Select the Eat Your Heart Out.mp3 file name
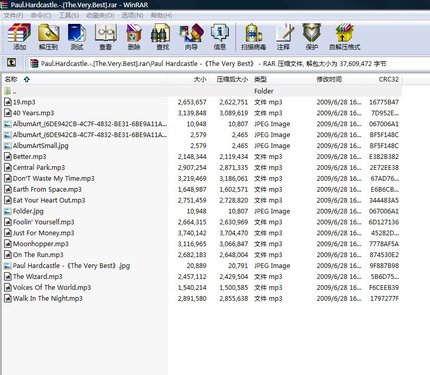Viewport: 430px width, 375px height. click(x=49, y=200)
